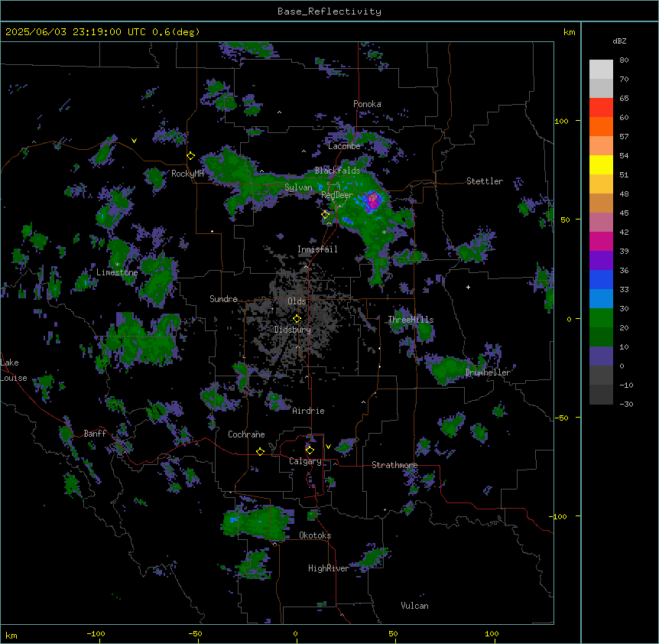
Task: Pick the bright green 20-30 dBZ swatch
Action: click(x=601, y=318)
